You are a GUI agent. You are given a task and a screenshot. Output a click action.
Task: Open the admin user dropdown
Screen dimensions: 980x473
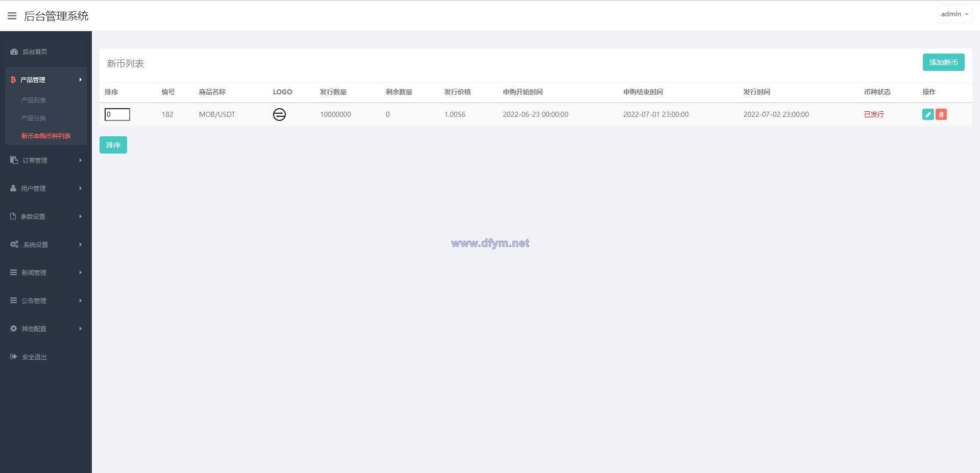(x=954, y=14)
